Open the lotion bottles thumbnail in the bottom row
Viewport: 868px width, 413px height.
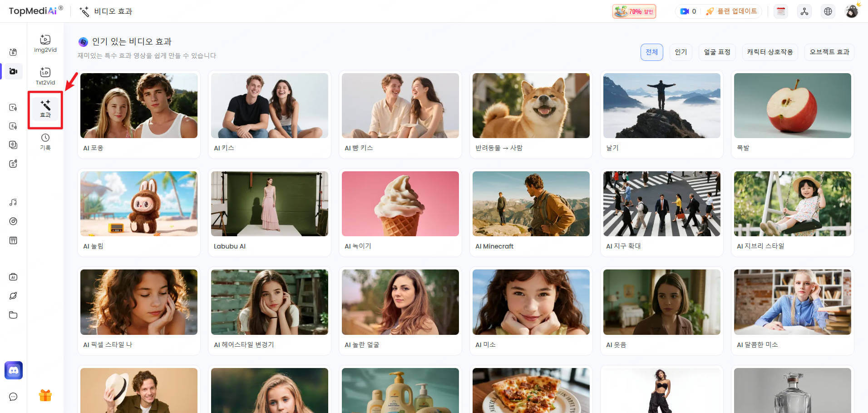pyautogui.click(x=400, y=390)
